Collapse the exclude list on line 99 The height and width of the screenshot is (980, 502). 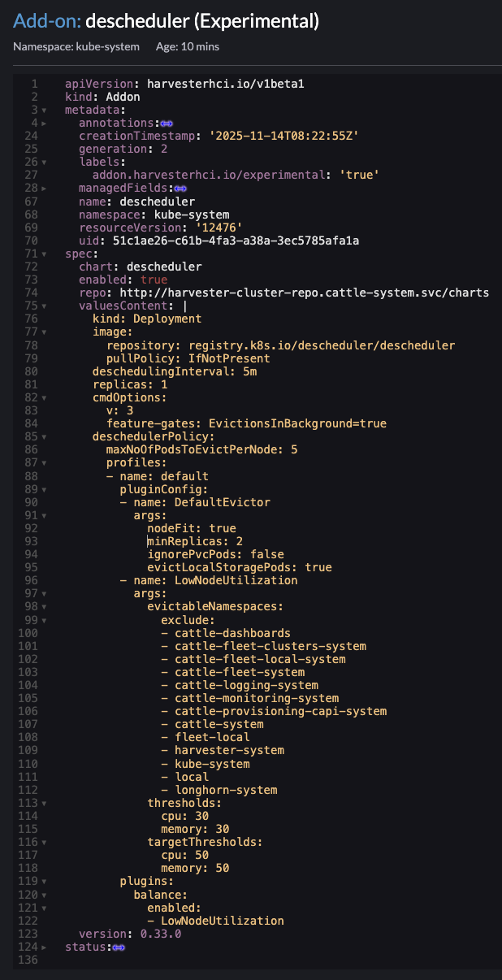click(44, 620)
